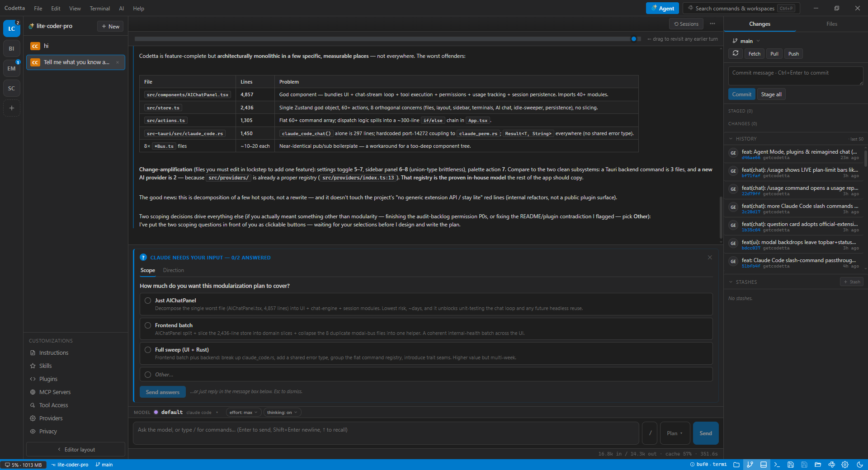Switch to the BI workspace tile
Image resolution: width=868 pixels, height=470 pixels.
point(12,48)
